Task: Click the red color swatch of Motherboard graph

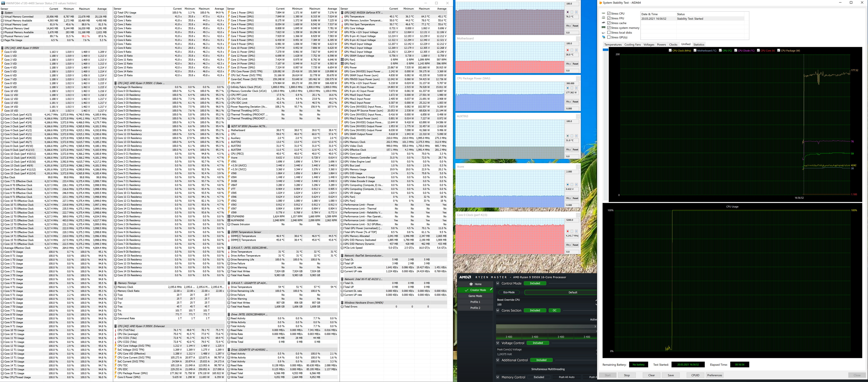Action: (x=567, y=50)
